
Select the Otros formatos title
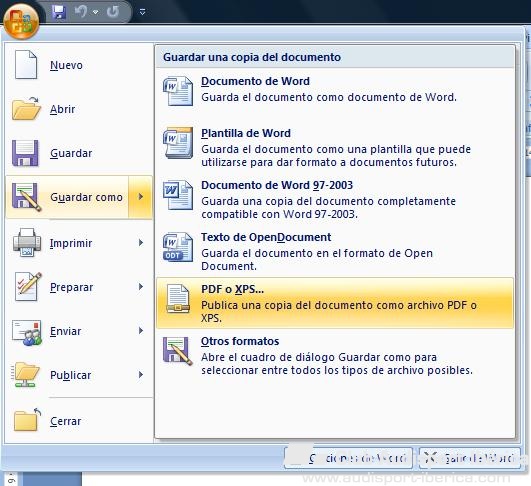[240, 341]
